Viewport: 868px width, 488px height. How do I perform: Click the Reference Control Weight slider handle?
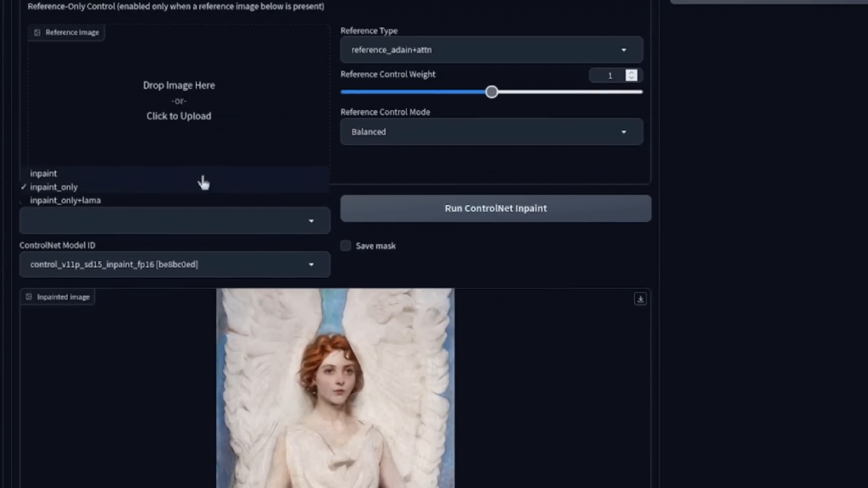pyautogui.click(x=492, y=91)
